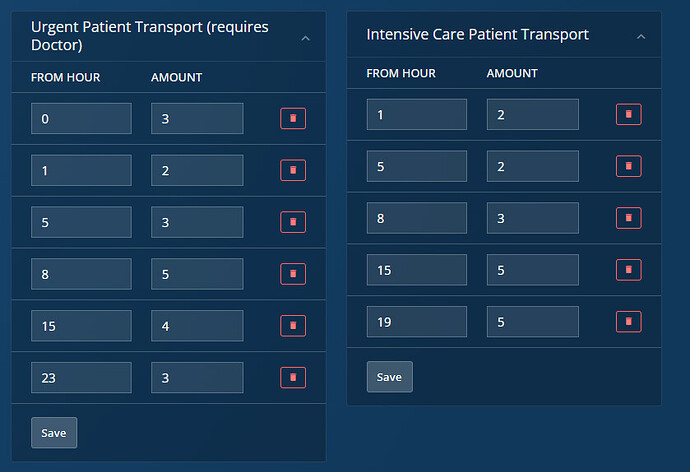This screenshot has height=472, width=690.
Task: Delete Urgent Transport row starting hour 8
Action: pyautogui.click(x=293, y=274)
